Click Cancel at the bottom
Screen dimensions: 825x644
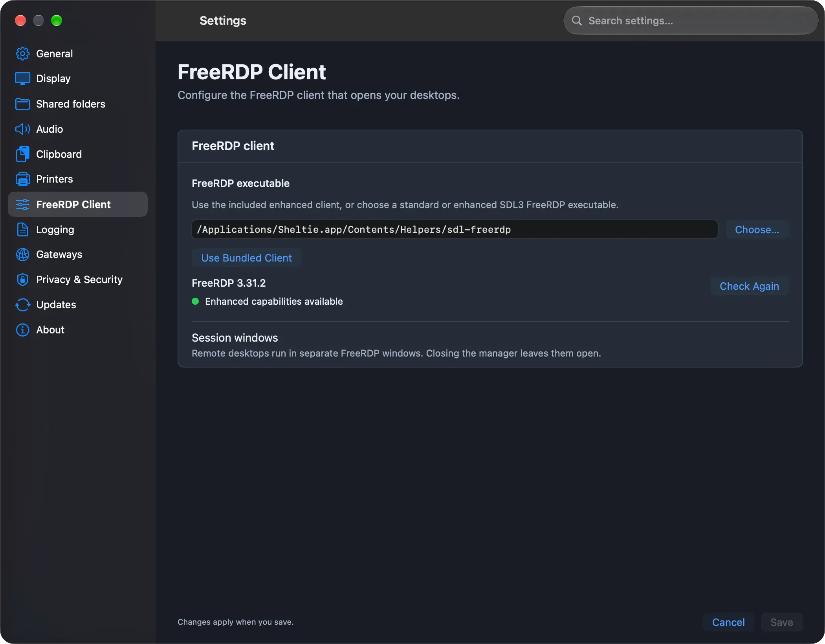click(728, 622)
